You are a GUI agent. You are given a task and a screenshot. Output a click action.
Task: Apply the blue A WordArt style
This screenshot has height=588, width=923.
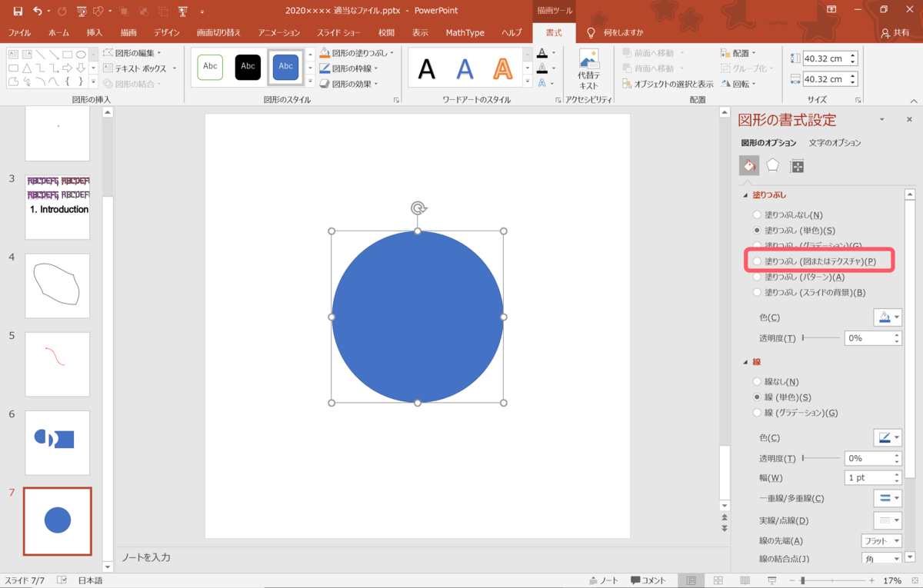pos(465,69)
